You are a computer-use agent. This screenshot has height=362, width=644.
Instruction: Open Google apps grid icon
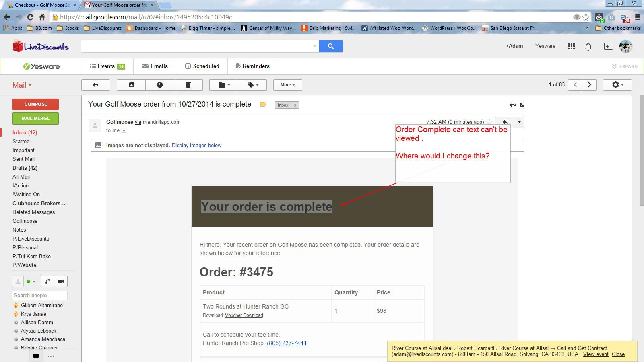click(571, 46)
